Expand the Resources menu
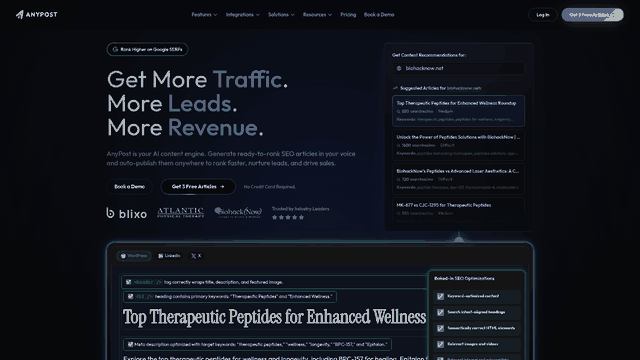Image resolution: width=640 pixels, height=360 pixels. click(x=317, y=15)
